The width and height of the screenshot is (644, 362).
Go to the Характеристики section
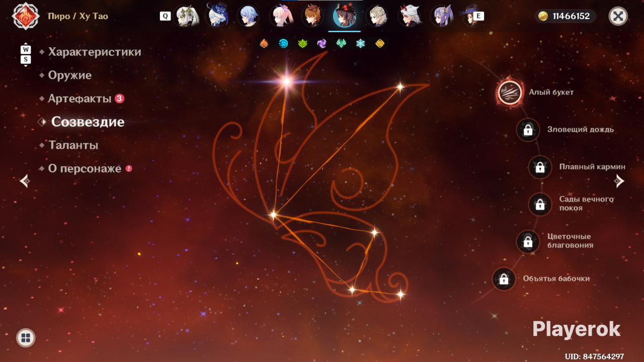(x=95, y=52)
